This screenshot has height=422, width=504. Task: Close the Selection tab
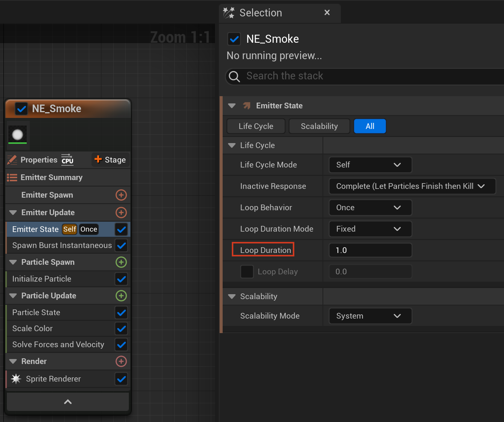[x=327, y=13]
